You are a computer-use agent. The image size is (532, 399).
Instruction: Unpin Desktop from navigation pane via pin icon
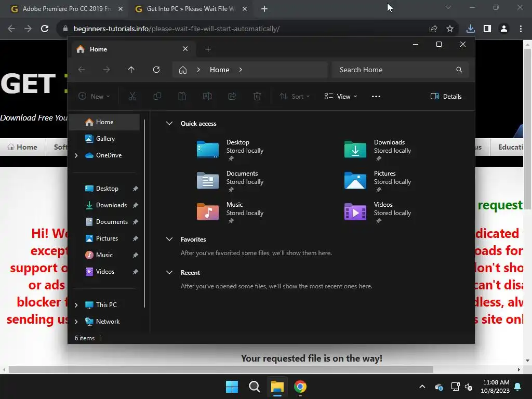pyautogui.click(x=136, y=189)
